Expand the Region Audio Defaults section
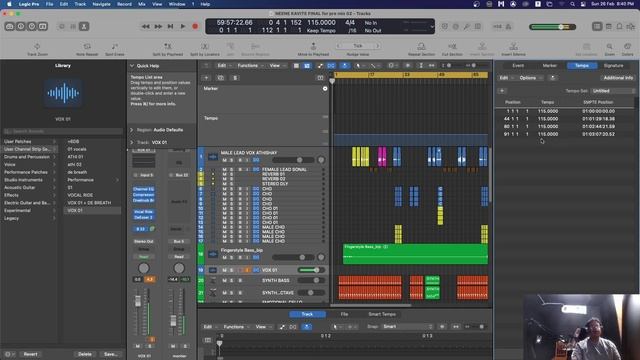Viewport: 640px width, 360px height. (x=132, y=130)
